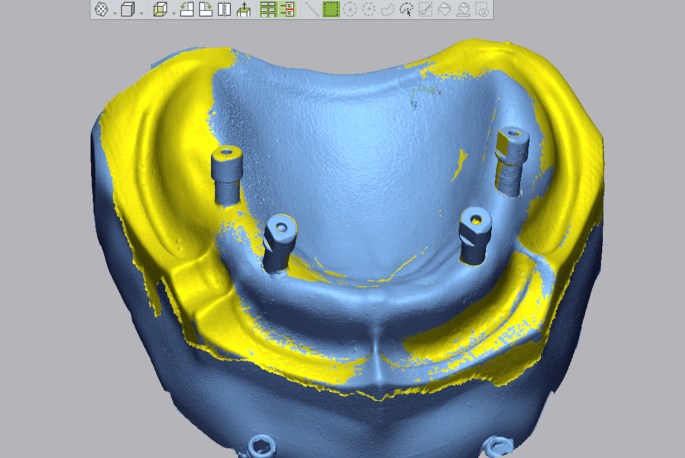Select the smart selection with cursor tool
The width and height of the screenshot is (685, 458).
coord(407,9)
